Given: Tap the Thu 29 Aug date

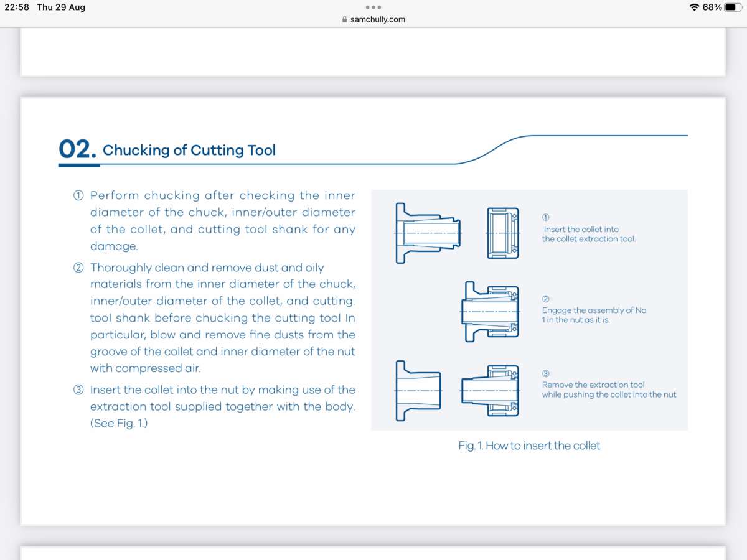Looking at the screenshot, I should (61, 7).
